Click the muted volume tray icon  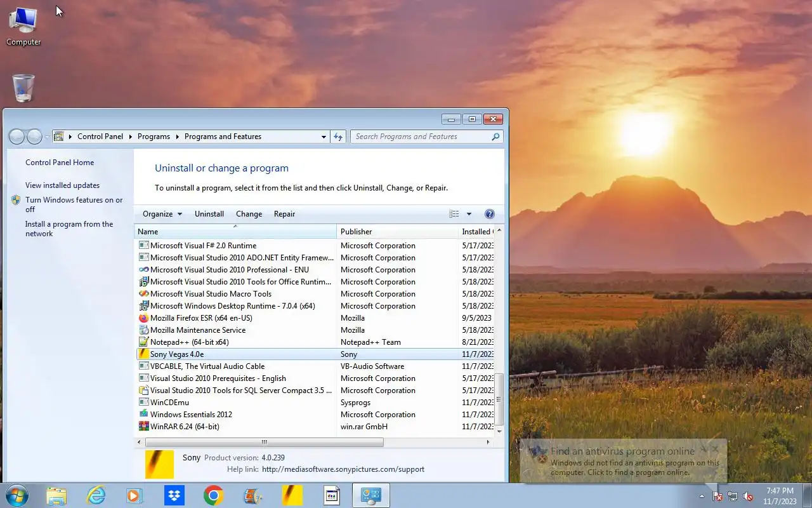[748, 496]
